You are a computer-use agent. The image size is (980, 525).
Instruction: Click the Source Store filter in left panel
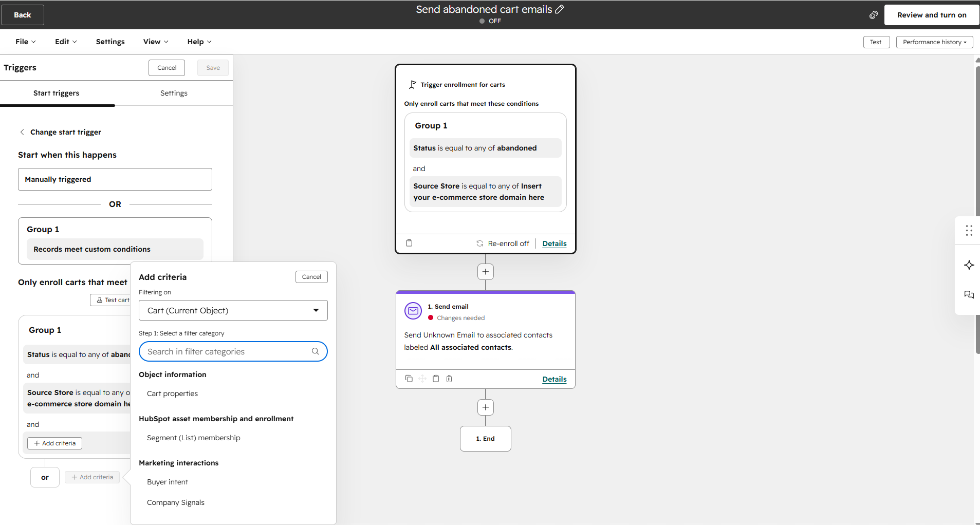pyautogui.click(x=77, y=398)
